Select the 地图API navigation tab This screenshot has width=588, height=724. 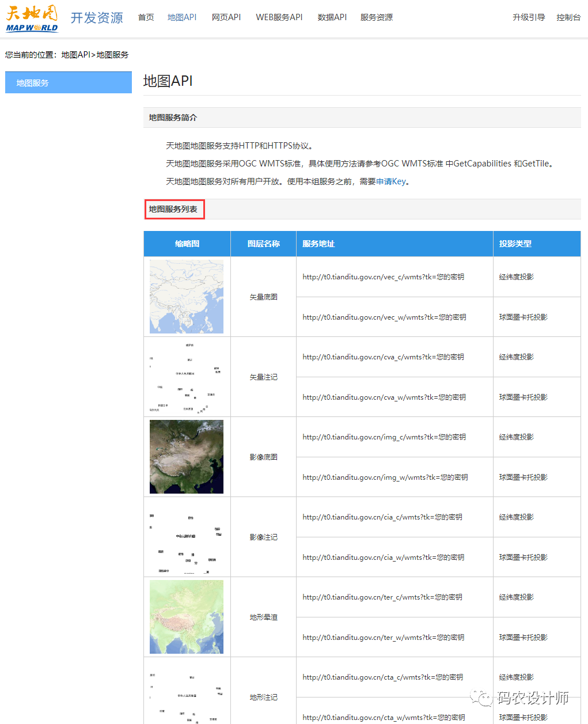[182, 17]
